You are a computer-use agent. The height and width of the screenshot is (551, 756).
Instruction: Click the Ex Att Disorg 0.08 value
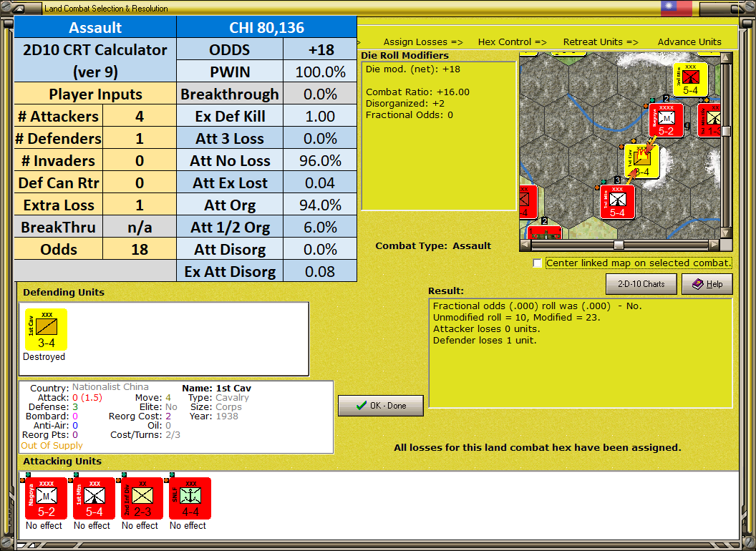click(320, 271)
